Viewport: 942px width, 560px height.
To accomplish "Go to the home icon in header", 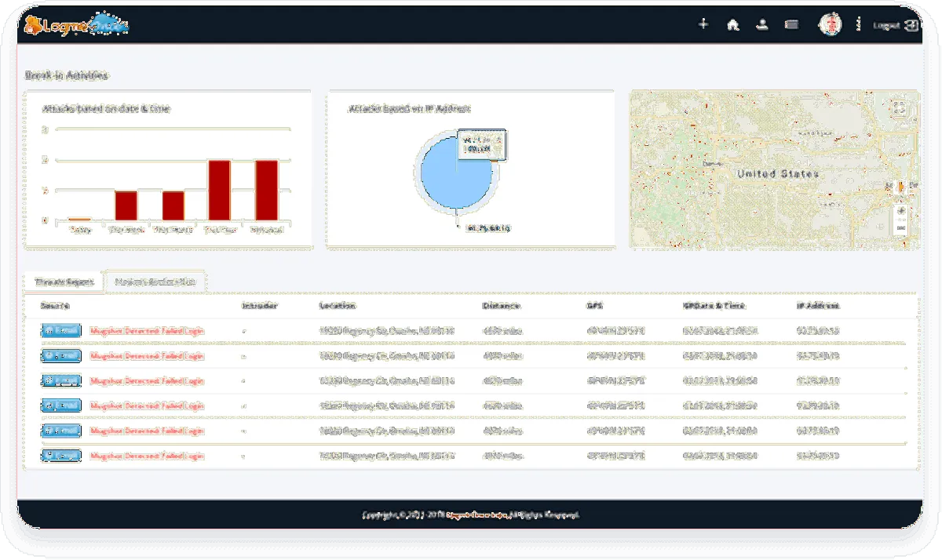I will [733, 24].
